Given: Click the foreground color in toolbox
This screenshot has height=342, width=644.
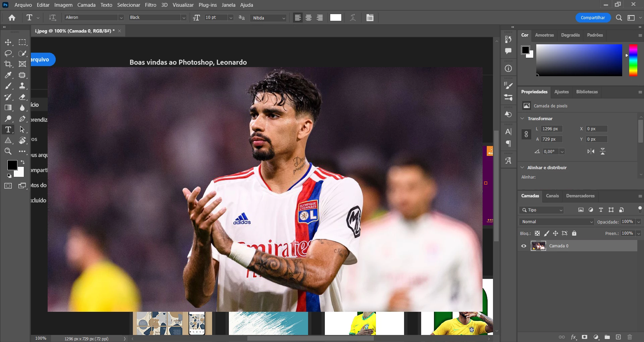Looking at the screenshot, I should [x=12, y=165].
